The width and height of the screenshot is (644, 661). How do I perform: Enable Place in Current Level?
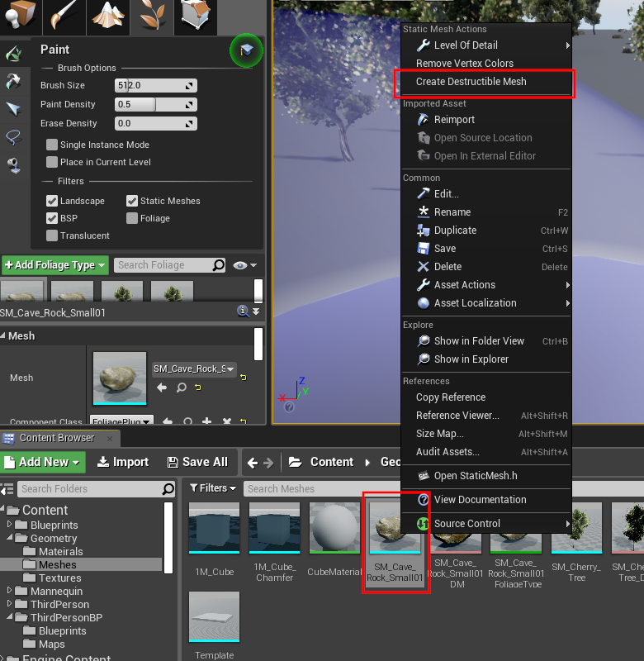point(52,162)
